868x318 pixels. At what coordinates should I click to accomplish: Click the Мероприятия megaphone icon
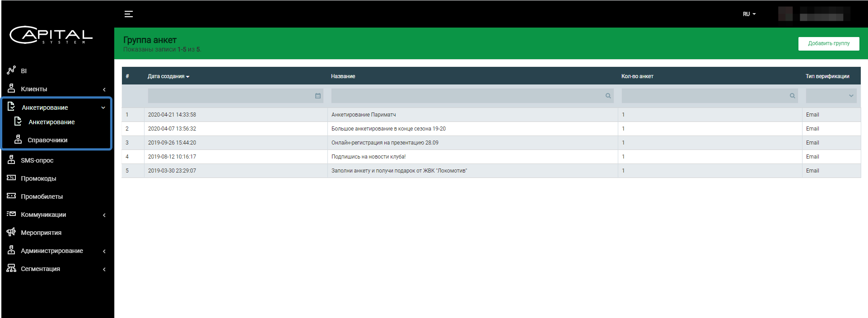pyautogui.click(x=11, y=232)
